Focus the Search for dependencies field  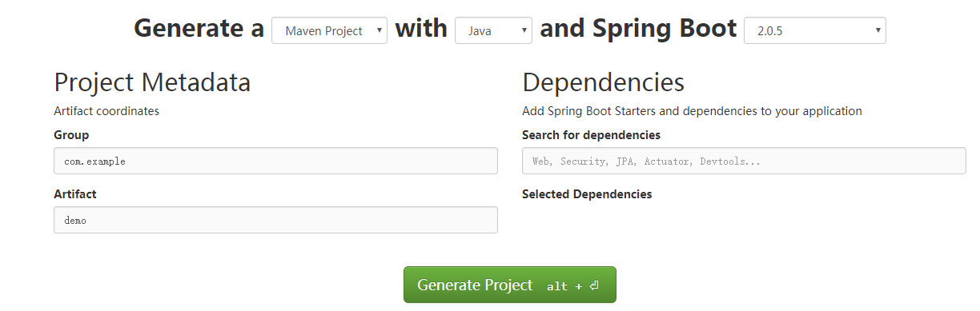[x=744, y=161]
